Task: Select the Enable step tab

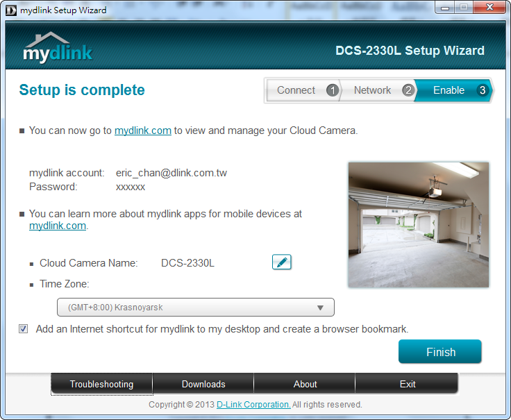Action: pos(449,90)
